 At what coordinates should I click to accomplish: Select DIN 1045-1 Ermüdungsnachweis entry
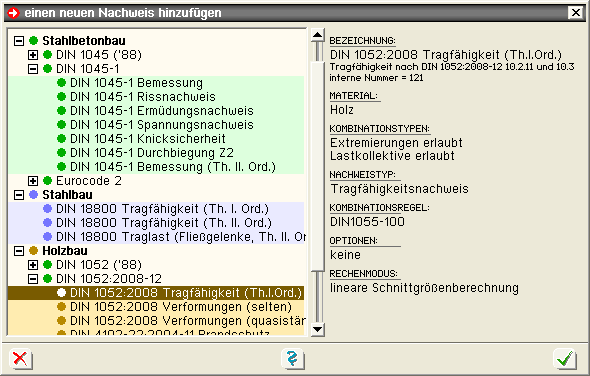(x=156, y=111)
